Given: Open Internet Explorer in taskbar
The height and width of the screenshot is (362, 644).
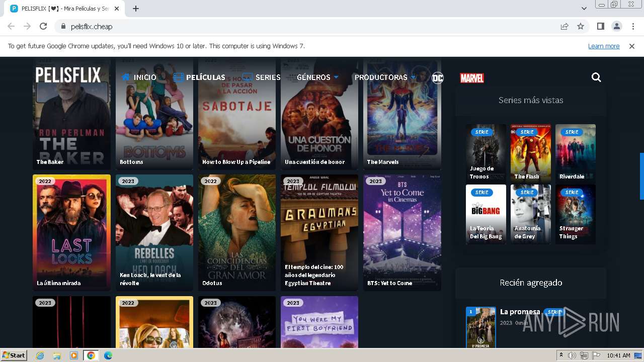Looking at the screenshot, I should coord(40,355).
